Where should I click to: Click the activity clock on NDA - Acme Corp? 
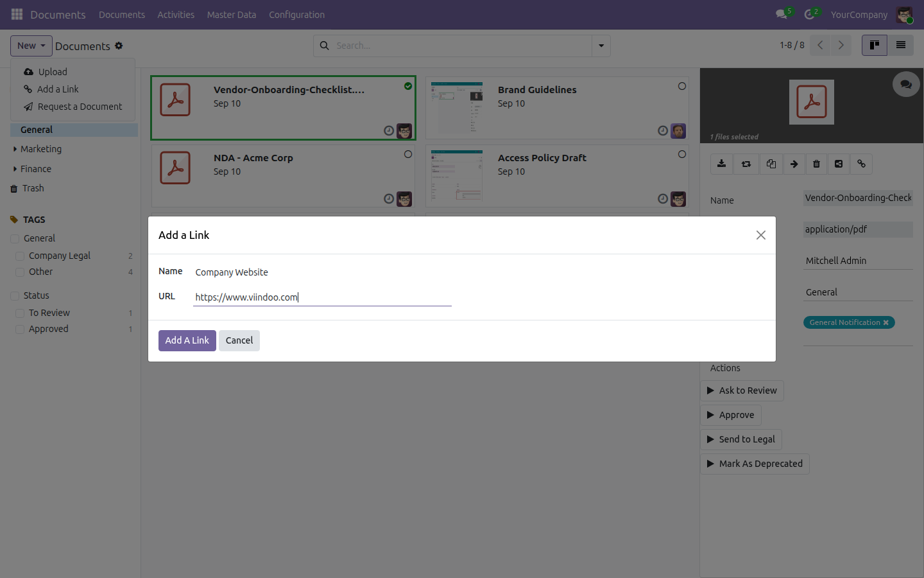[389, 199]
